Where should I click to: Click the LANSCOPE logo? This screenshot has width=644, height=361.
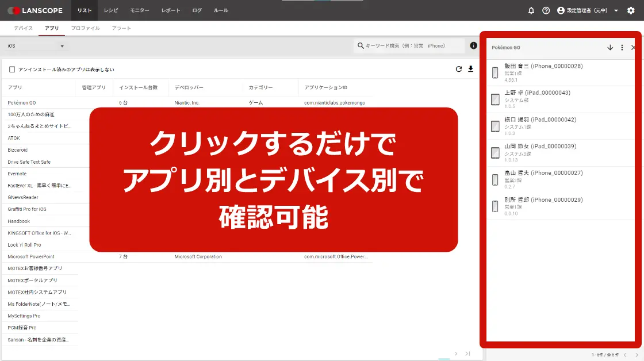pyautogui.click(x=35, y=11)
